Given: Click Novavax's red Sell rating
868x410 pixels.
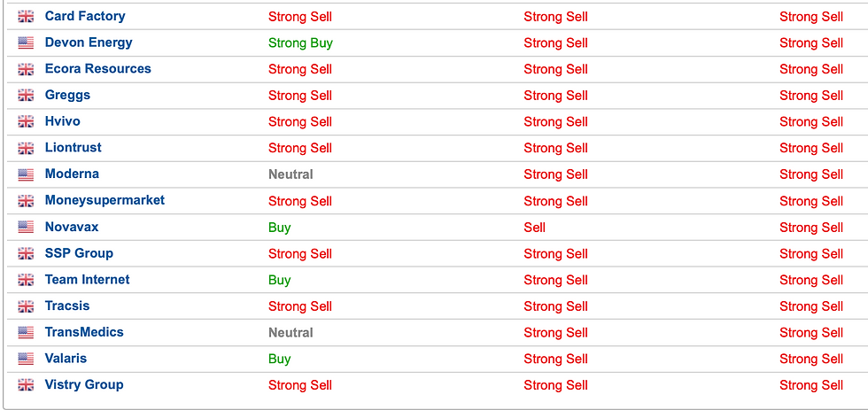Looking at the screenshot, I should click(535, 228).
